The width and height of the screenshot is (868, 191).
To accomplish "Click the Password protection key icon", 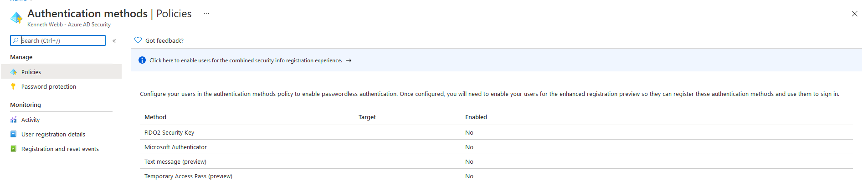I will click(x=13, y=86).
